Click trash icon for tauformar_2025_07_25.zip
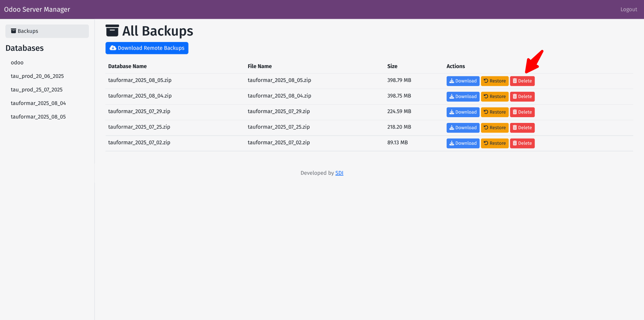Screen dimensions: 644x320 click(515, 128)
